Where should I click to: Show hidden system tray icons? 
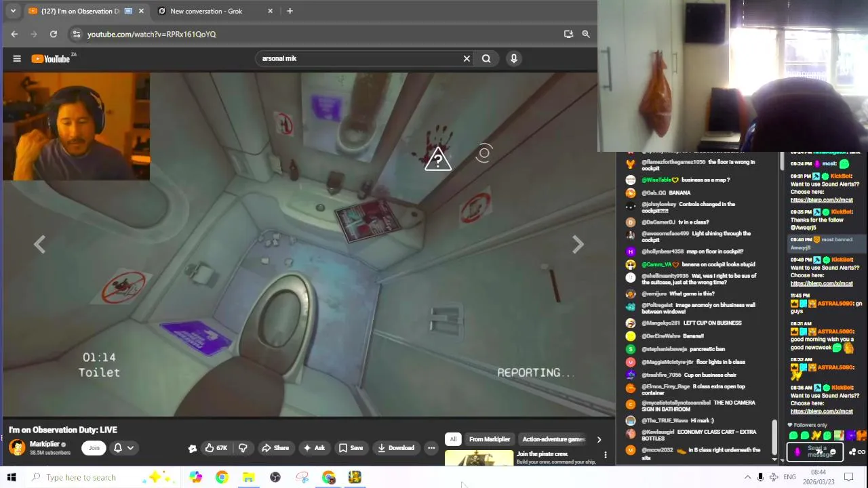tap(747, 477)
